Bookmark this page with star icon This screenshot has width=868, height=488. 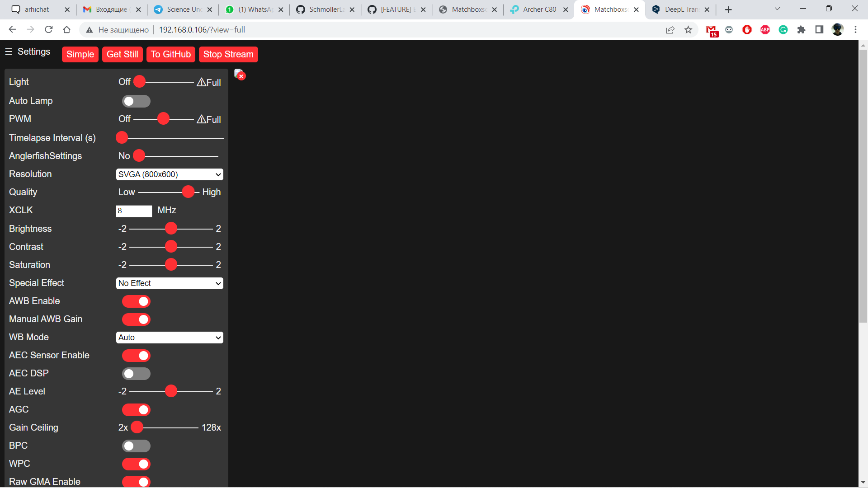688,30
